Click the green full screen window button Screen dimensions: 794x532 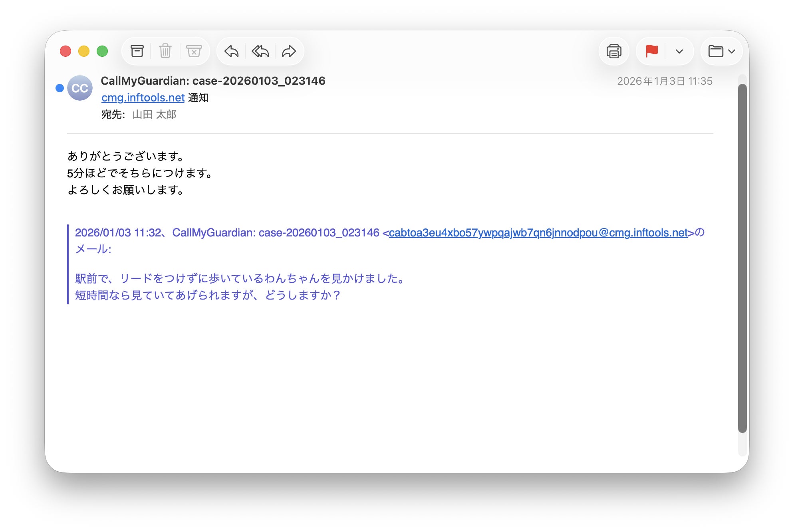(x=102, y=51)
